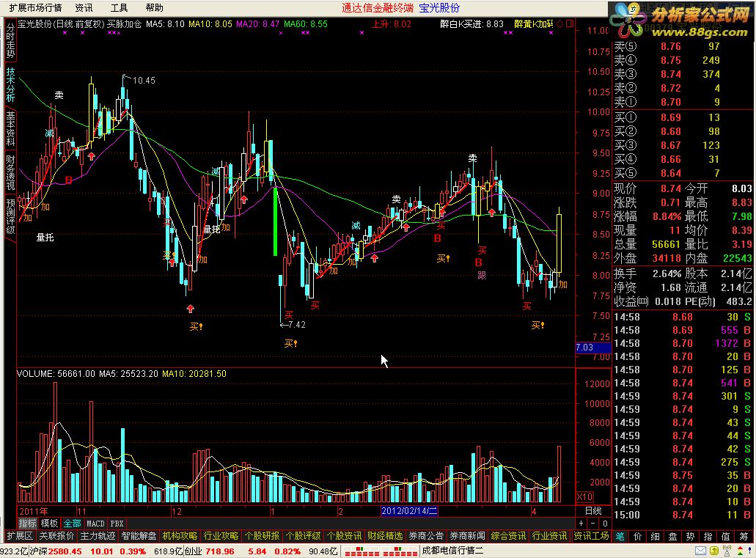The image size is (756, 558).
Task: Click the 成都电信行情二 server label
Action: click(452, 551)
